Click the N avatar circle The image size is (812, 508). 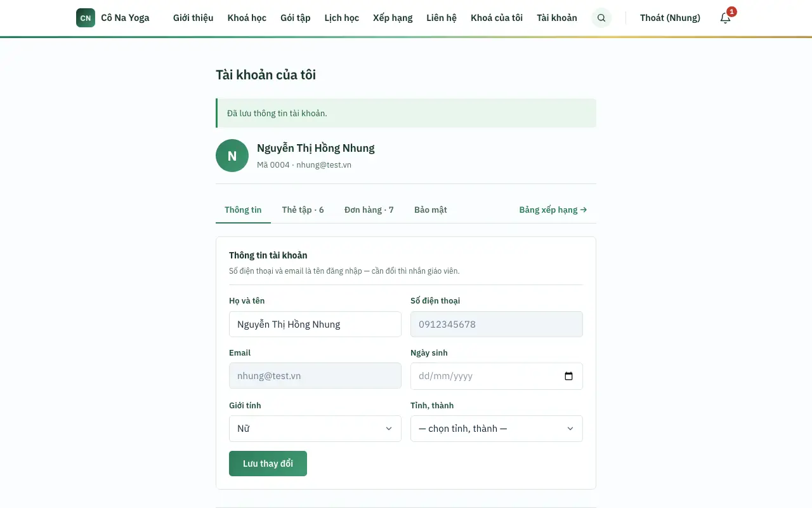[232, 156]
